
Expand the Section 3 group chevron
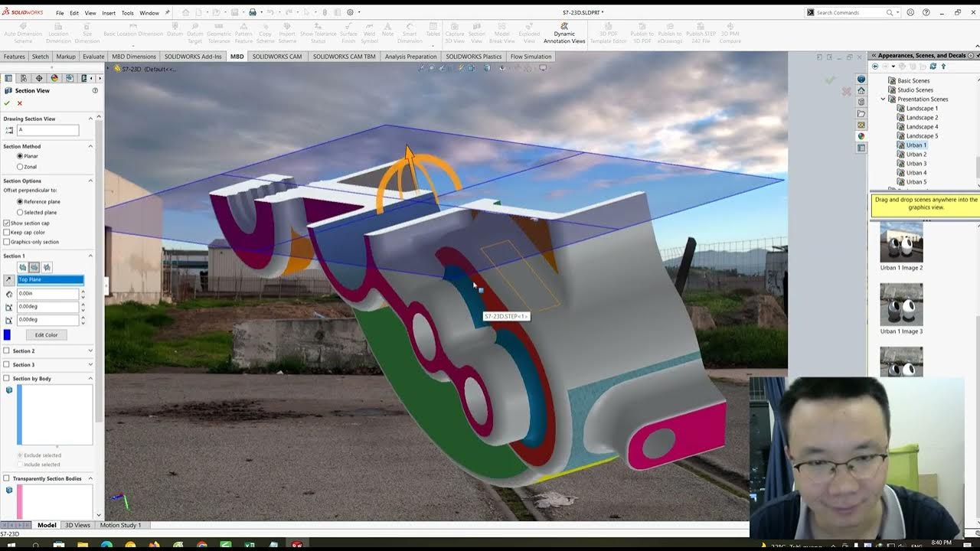click(x=90, y=365)
